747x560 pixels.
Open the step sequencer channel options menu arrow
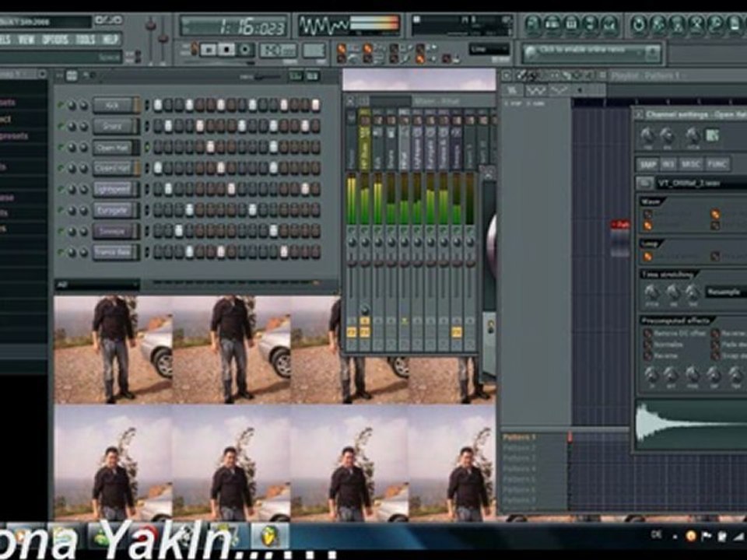pos(59,75)
